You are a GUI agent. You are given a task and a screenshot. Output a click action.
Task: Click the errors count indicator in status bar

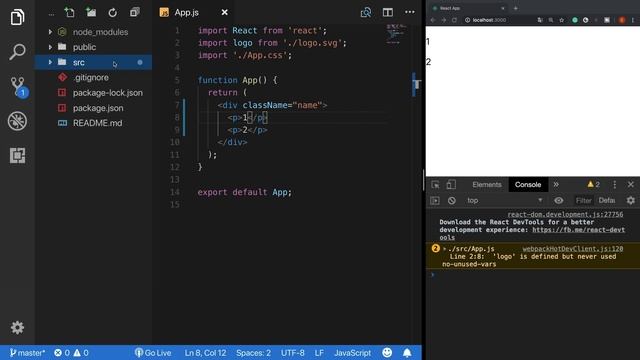[x=62, y=353]
